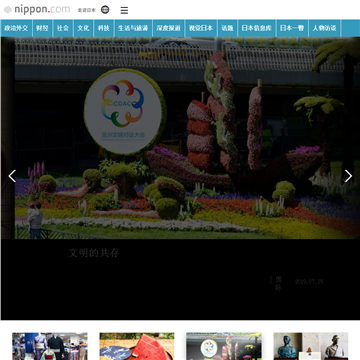Advance carousel with the right arrow
Image resolution: width=360 pixels, height=360 pixels.
coord(348,176)
